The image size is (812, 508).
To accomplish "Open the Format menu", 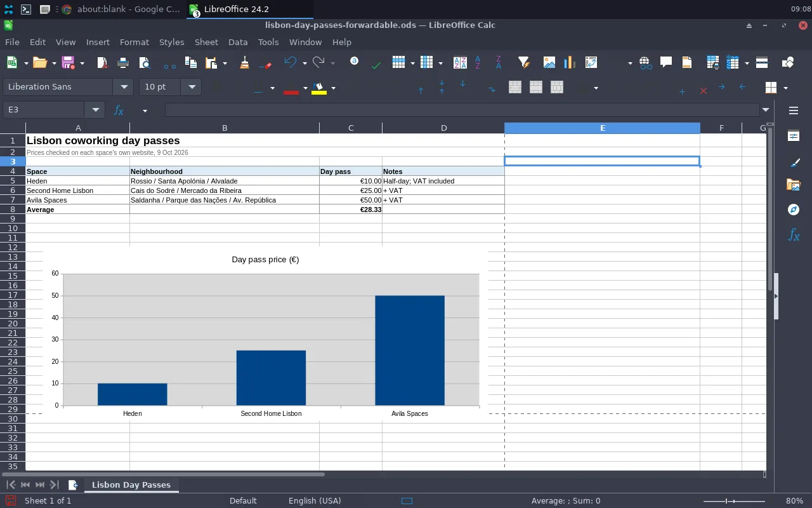I will (x=134, y=42).
